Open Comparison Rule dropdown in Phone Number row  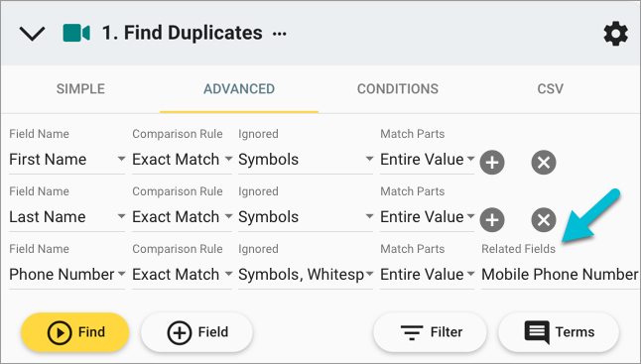point(182,275)
